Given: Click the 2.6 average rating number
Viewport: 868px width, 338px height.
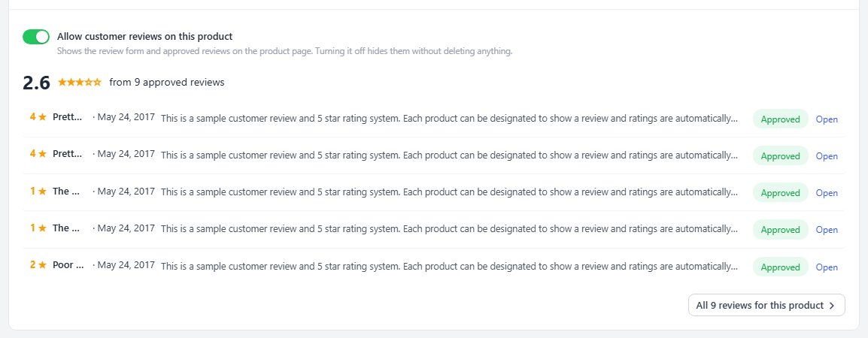Looking at the screenshot, I should 37,83.
